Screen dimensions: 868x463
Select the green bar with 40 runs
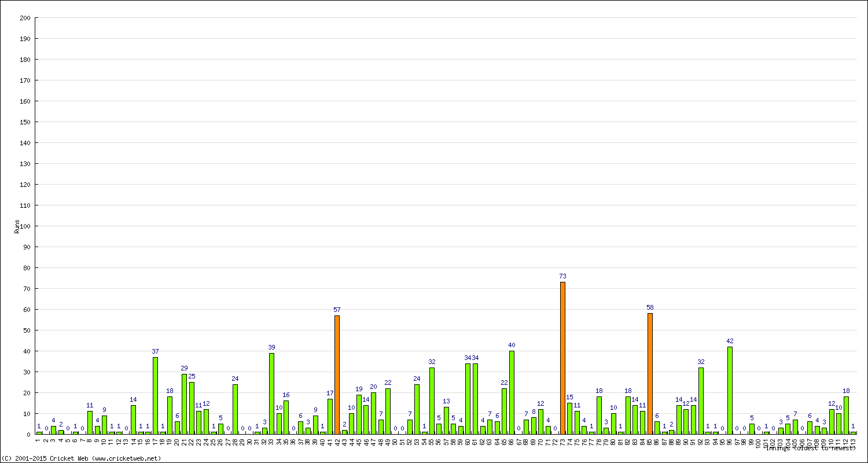(x=512, y=393)
